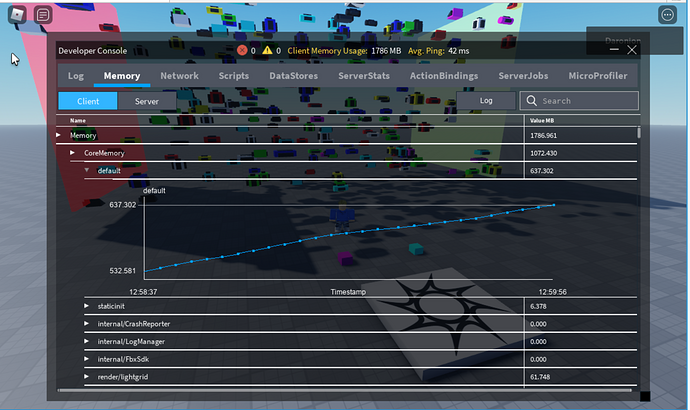Click the vertical scrollbar thumb
The height and width of the screenshot is (410, 690).
pos(639,132)
